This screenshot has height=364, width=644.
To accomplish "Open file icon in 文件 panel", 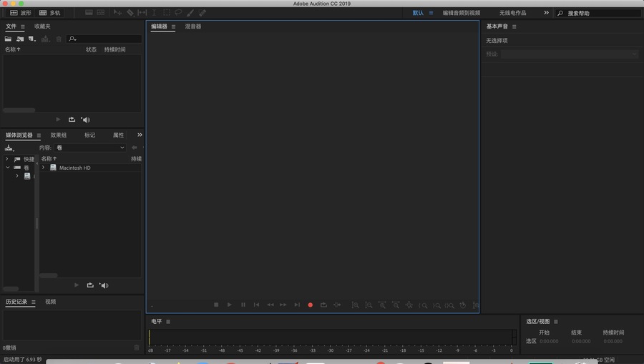I will point(8,39).
